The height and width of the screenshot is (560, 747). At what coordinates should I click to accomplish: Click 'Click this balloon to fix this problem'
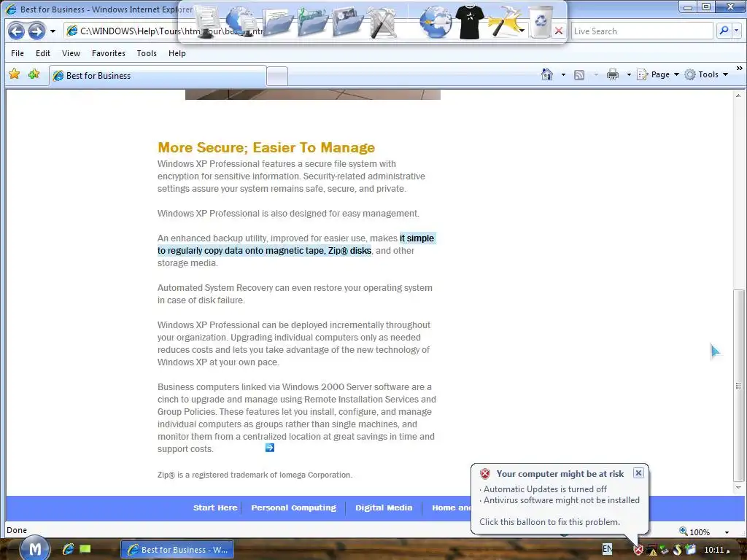point(550,522)
